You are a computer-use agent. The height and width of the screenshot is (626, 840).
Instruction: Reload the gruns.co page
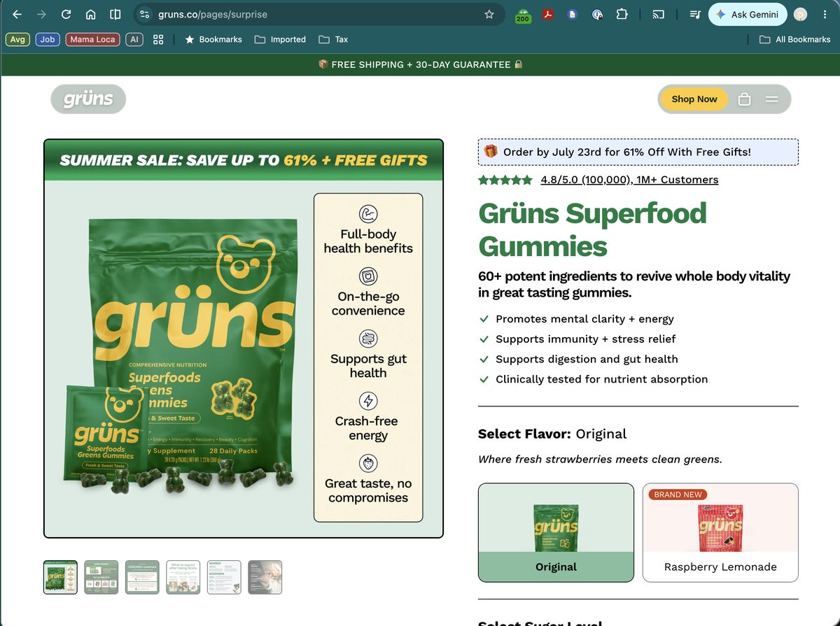click(66, 14)
